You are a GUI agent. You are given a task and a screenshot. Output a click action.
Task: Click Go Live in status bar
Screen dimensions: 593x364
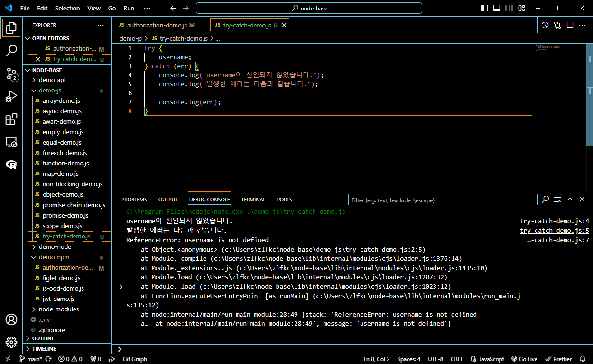pyautogui.click(x=524, y=359)
